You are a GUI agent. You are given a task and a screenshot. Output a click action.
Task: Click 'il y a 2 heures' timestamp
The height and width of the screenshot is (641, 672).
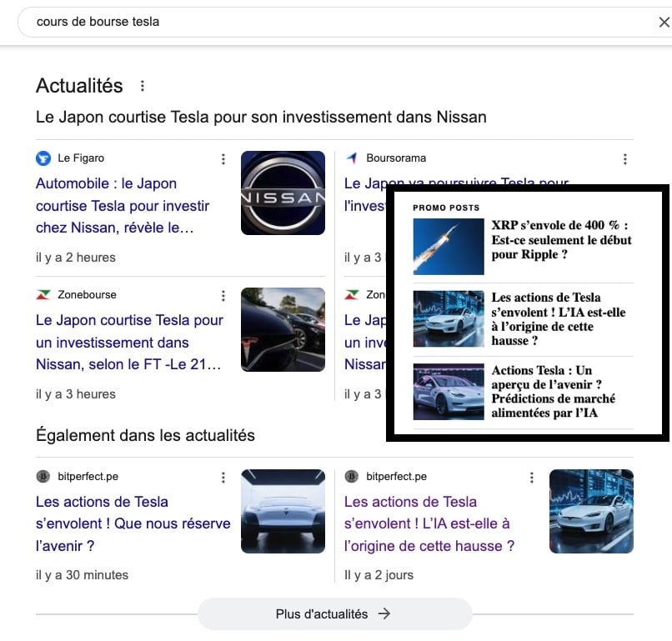pyautogui.click(x=76, y=258)
